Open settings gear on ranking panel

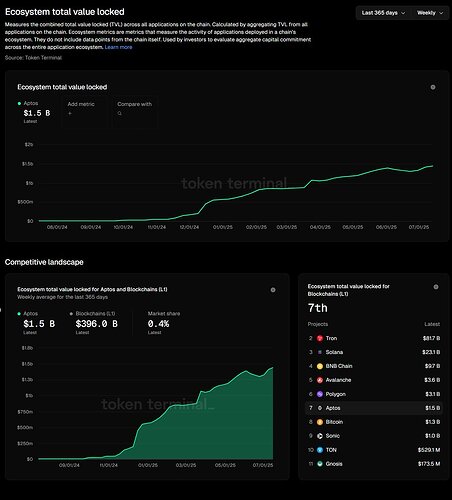tap(436, 287)
